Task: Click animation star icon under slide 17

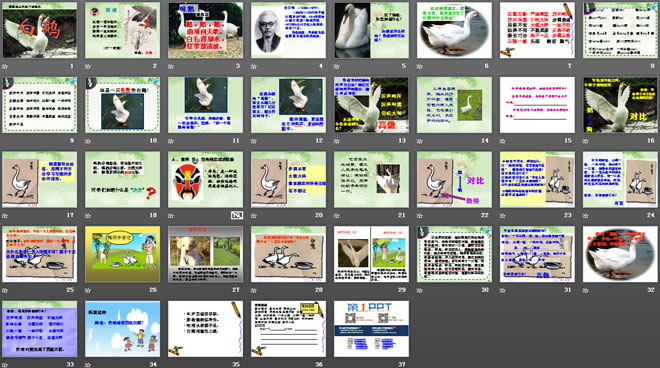Action: pos(5,215)
